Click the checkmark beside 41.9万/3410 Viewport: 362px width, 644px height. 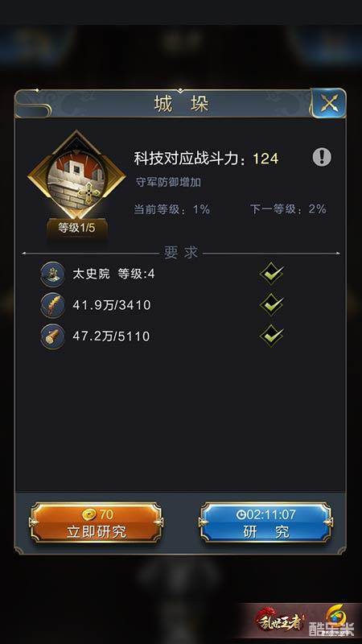(272, 304)
